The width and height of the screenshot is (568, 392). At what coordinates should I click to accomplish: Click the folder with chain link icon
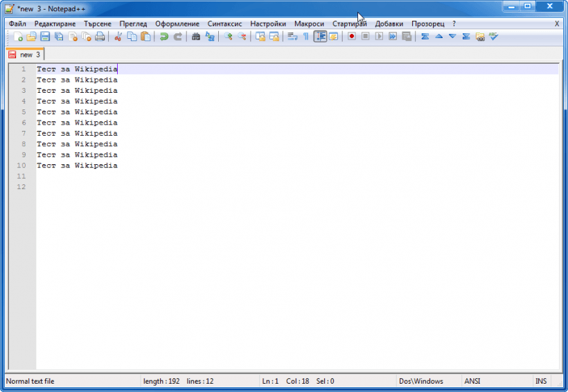tap(480, 36)
